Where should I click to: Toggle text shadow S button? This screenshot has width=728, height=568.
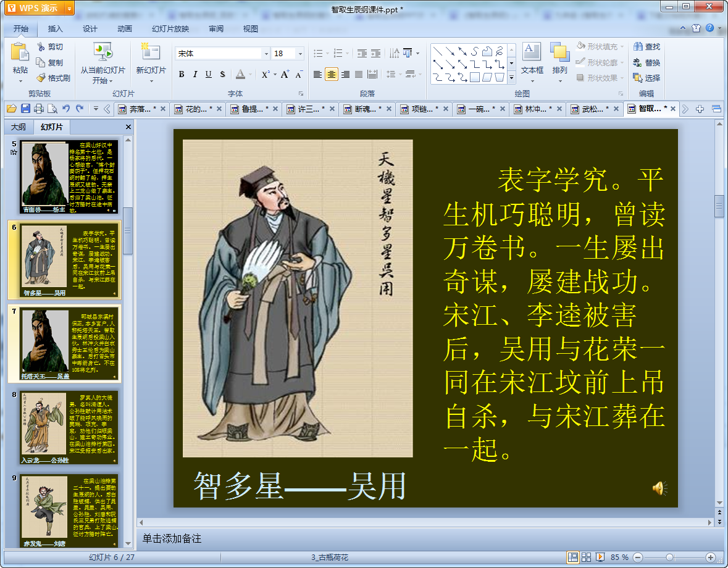pyautogui.click(x=222, y=74)
